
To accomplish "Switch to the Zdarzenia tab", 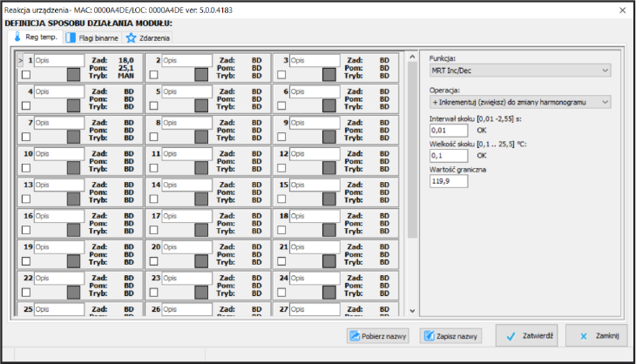I will click(147, 38).
